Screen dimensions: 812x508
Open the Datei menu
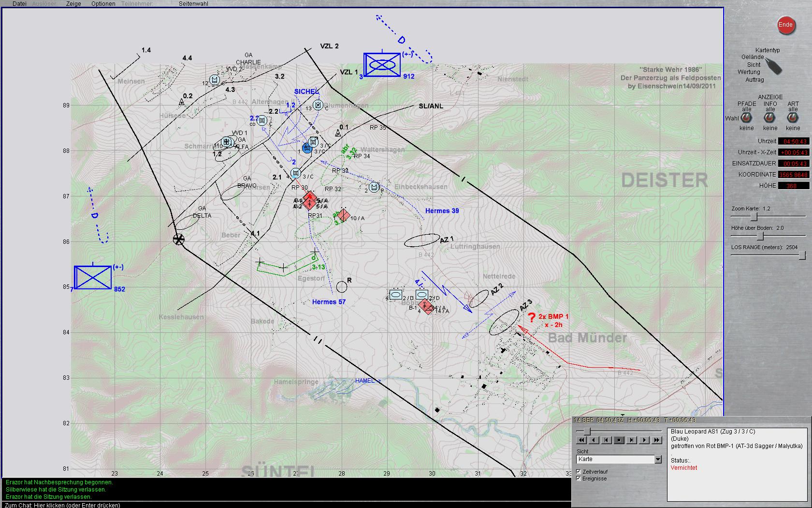19,4
